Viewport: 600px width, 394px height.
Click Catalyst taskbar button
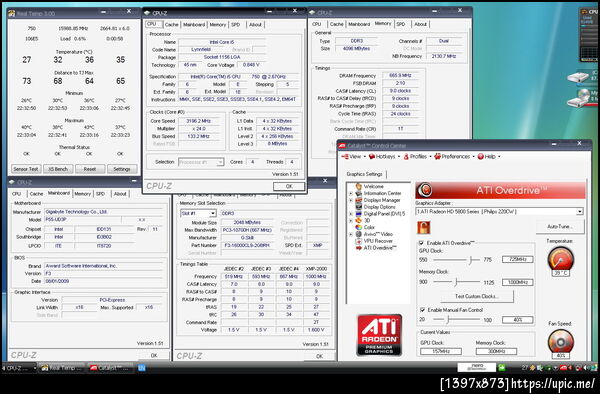(110, 368)
